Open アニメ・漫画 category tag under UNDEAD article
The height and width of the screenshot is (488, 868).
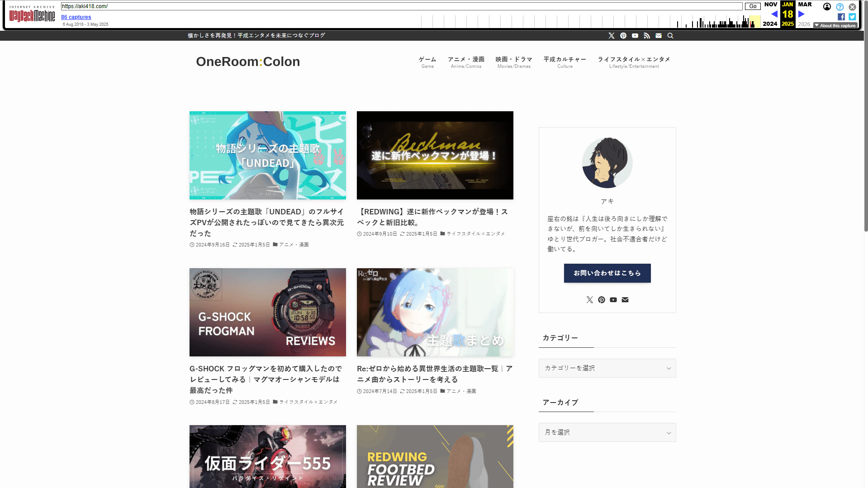294,245
